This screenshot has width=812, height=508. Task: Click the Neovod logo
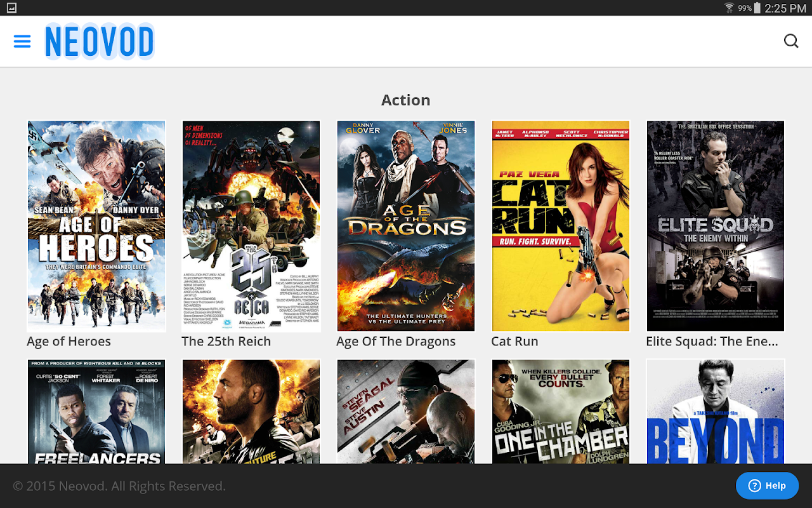pyautogui.click(x=100, y=42)
